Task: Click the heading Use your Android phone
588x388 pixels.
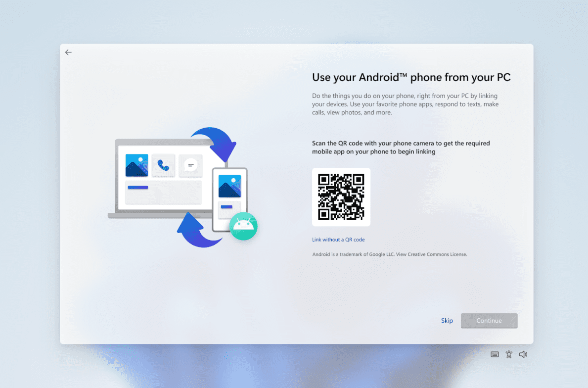Action: point(411,77)
